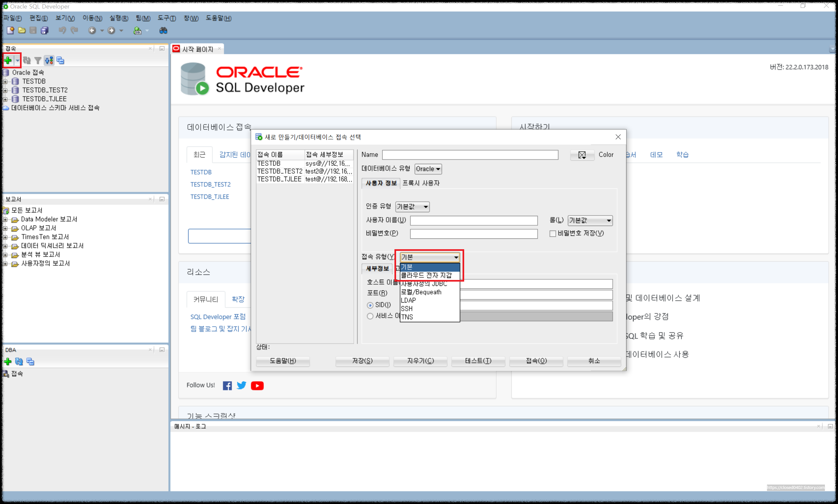This screenshot has width=838, height=504.
Task: Click the green plus new connection icon
Action: click(x=8, y=61)
